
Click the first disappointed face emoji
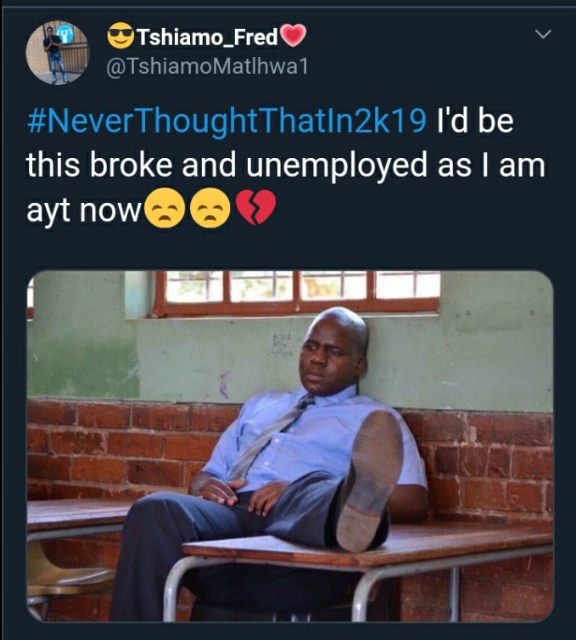[x=165, y=208]
